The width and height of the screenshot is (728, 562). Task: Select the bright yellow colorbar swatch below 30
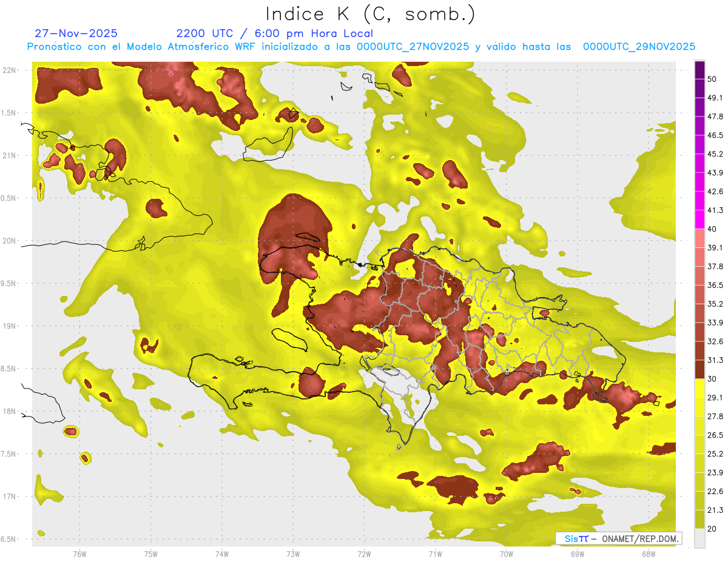pos(699,387)
